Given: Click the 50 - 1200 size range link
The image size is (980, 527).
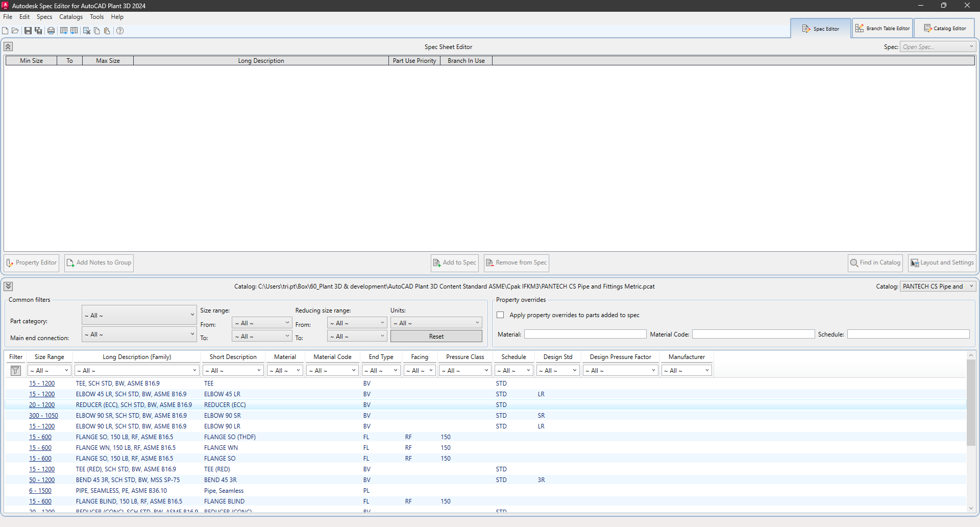Looking at the screenshot, I should coord(42,480).
